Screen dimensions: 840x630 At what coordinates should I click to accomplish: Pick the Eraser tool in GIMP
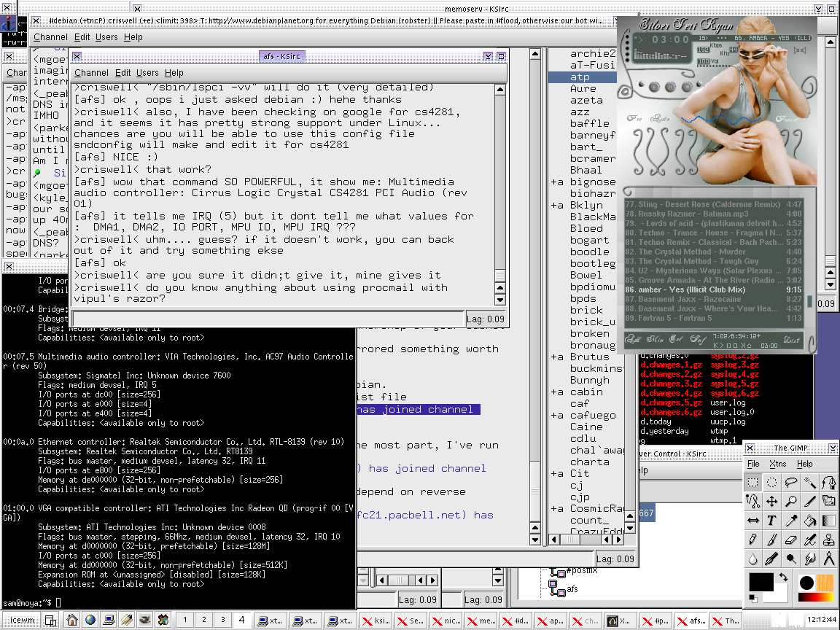coord(790,540)
